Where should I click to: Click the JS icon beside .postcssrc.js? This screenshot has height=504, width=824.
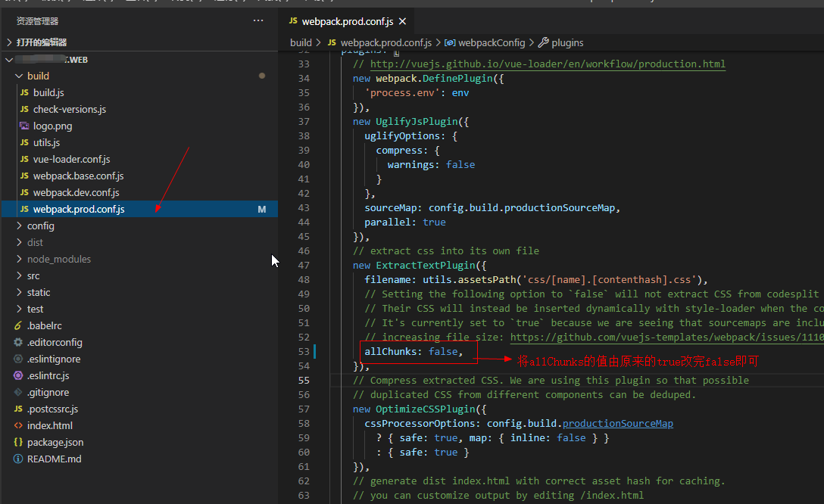(x=18, y=409)
